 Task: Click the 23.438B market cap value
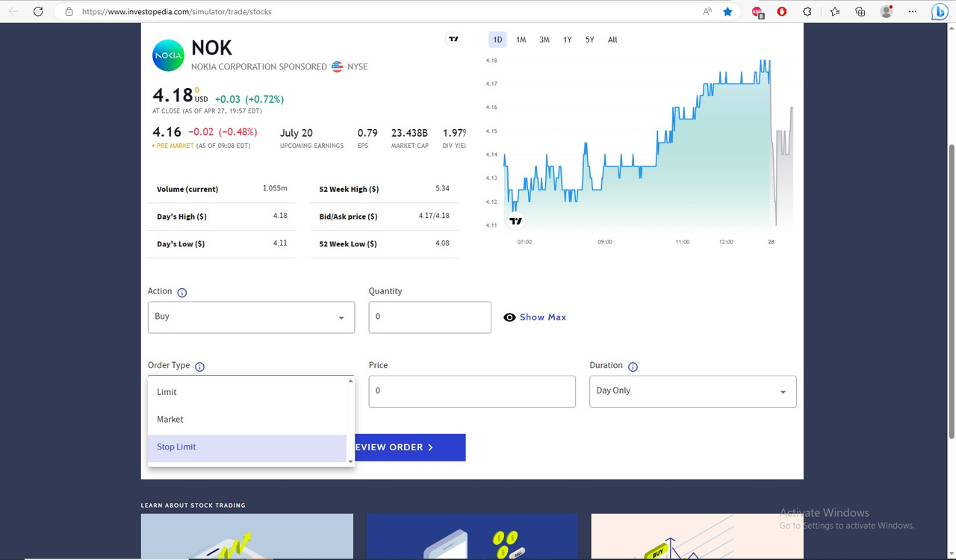[410, 133]
